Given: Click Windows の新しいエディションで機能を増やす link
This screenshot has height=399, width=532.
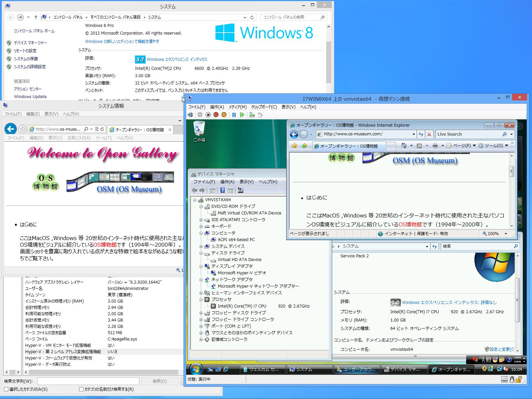Looking at the screenshot, I should click(x=122, y=42).
